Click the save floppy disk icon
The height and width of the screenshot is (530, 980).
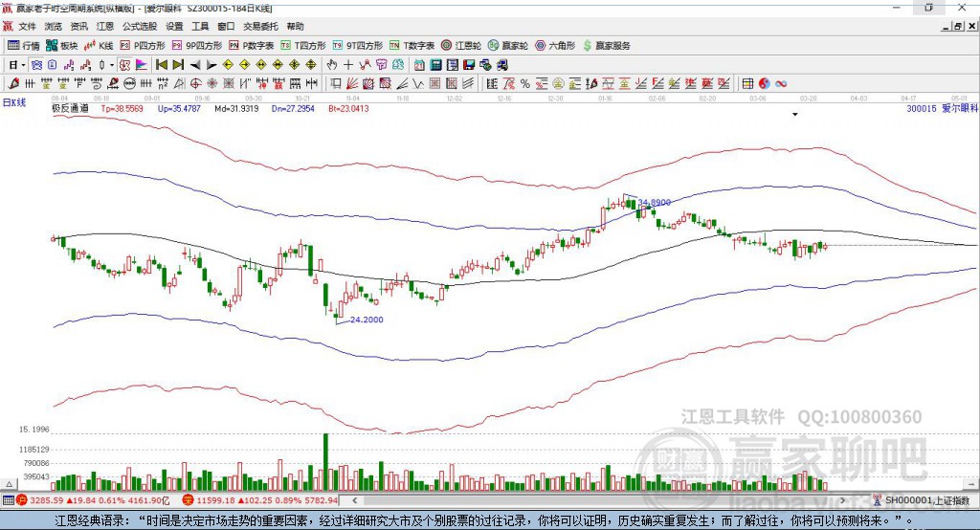469,65
